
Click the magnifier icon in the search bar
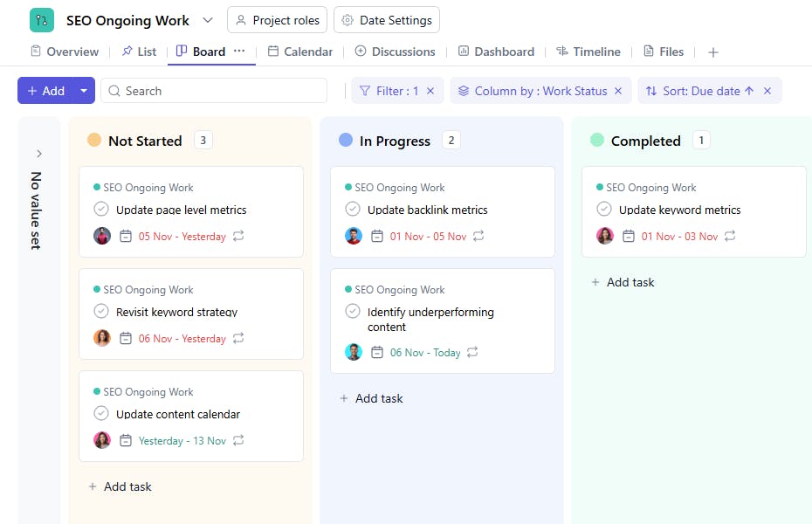(114, 90)
